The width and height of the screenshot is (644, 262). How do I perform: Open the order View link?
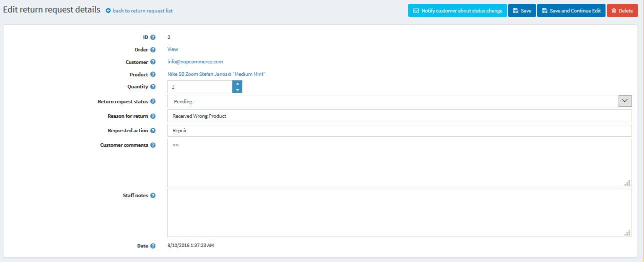(173, 49)
